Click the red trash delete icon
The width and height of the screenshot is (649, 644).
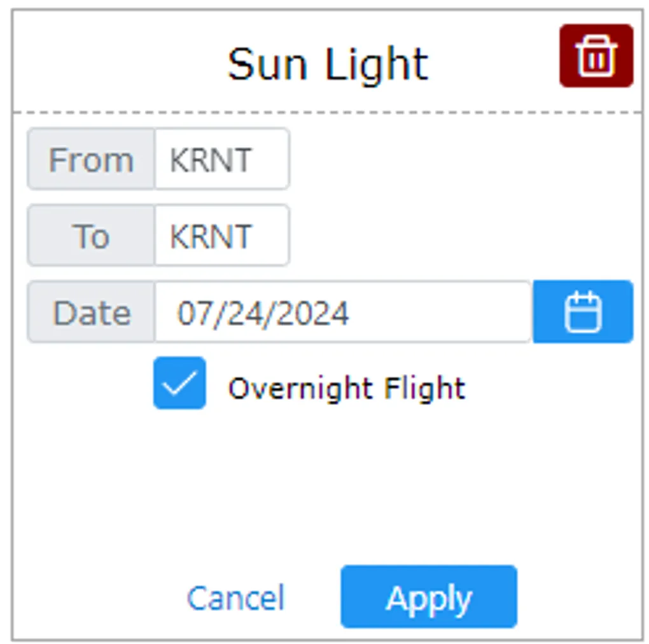pos(596,56)
